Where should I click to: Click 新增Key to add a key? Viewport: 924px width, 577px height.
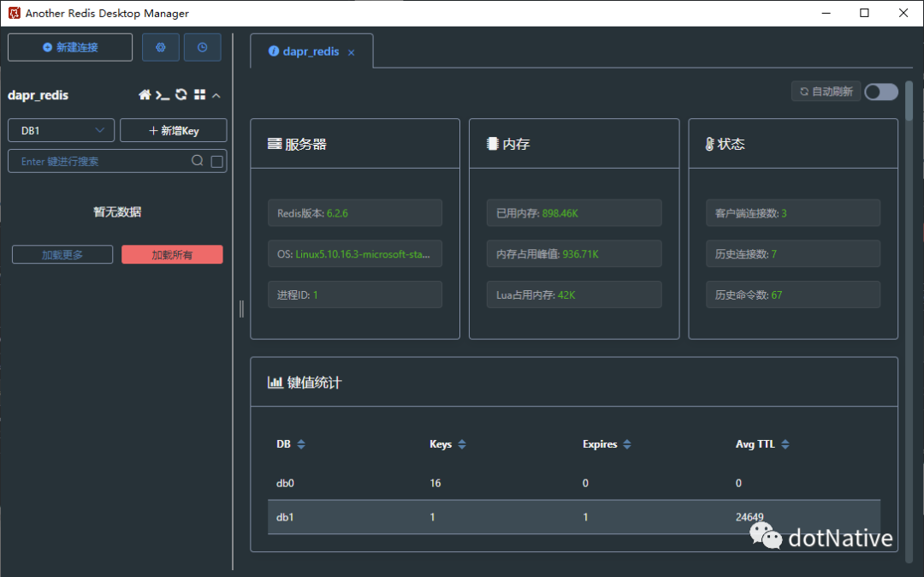(x=171, y=130)
